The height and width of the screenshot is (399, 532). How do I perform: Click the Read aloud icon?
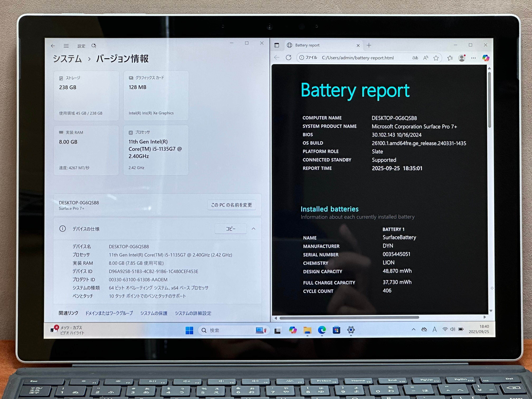[x=426, y=58]
